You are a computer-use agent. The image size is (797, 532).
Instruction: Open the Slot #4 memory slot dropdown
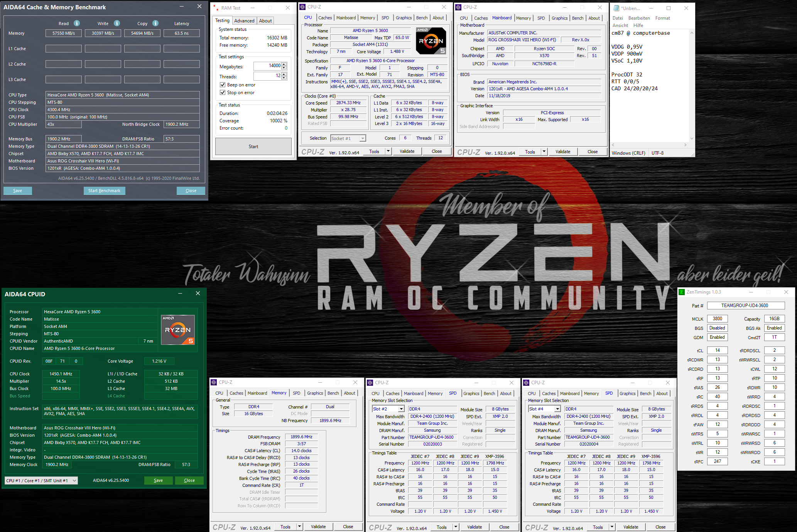click(x=557, y=409)
